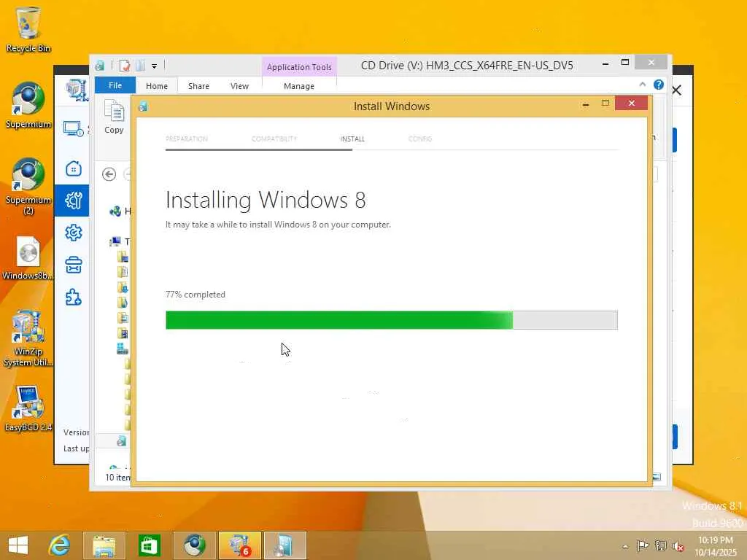Open File Explorer from taskbar
Viewport: 747px width, 560px height.
click(x=104, y=545)
